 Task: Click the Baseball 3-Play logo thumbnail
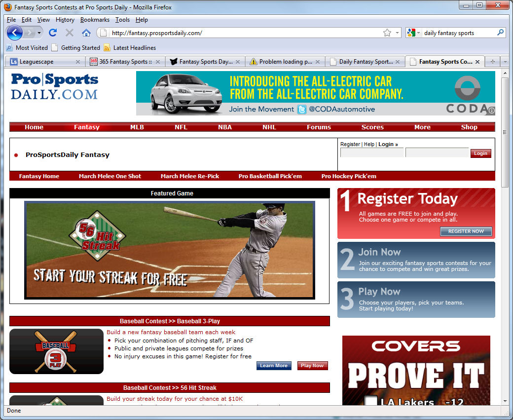click(56, 351)
